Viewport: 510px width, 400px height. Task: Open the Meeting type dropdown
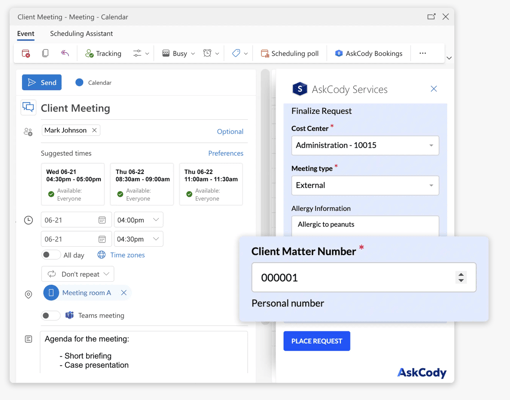365,185
